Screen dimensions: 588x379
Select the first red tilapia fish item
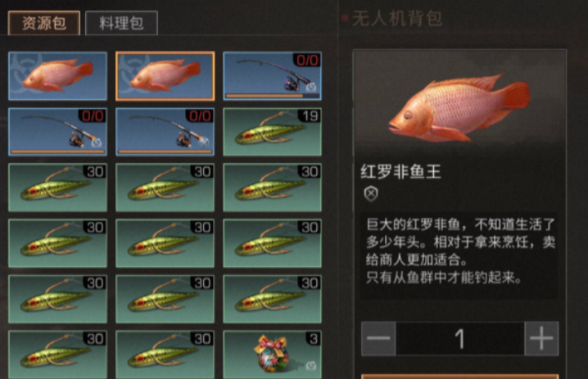58,76
